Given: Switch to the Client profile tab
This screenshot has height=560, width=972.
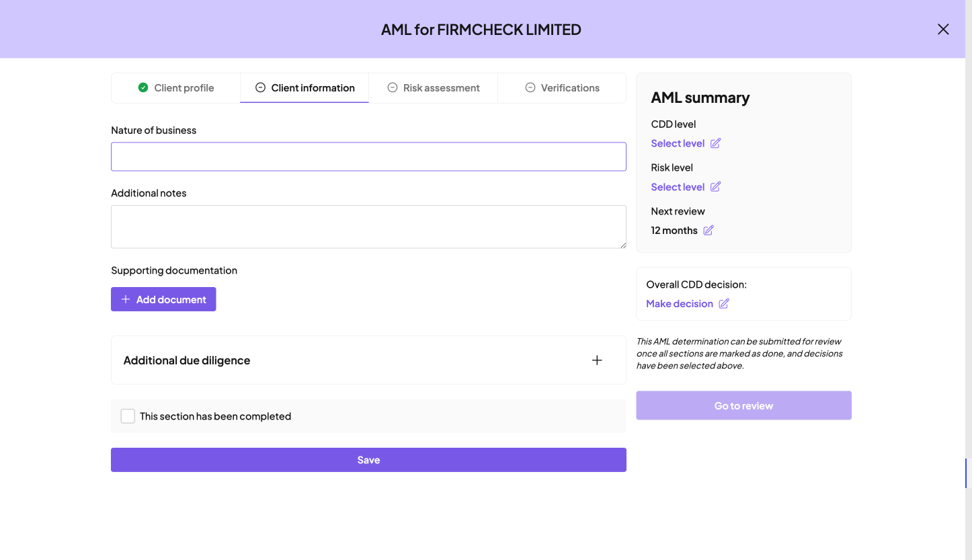Looking at the screenshot, I should [x=175, y=88].
